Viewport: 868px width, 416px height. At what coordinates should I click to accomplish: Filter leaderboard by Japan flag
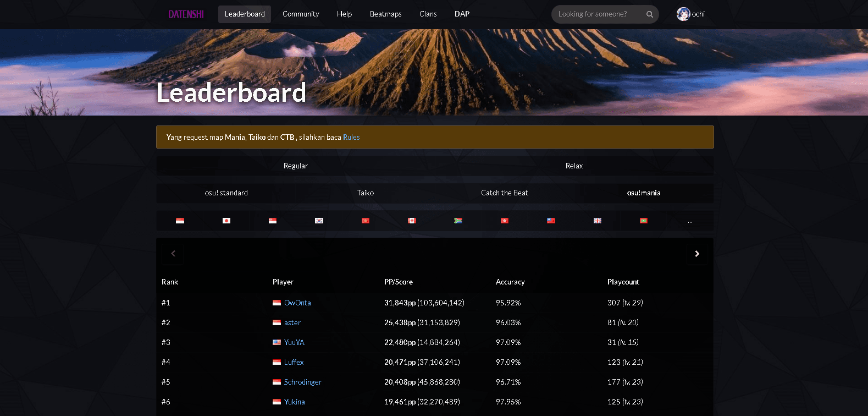226,221
